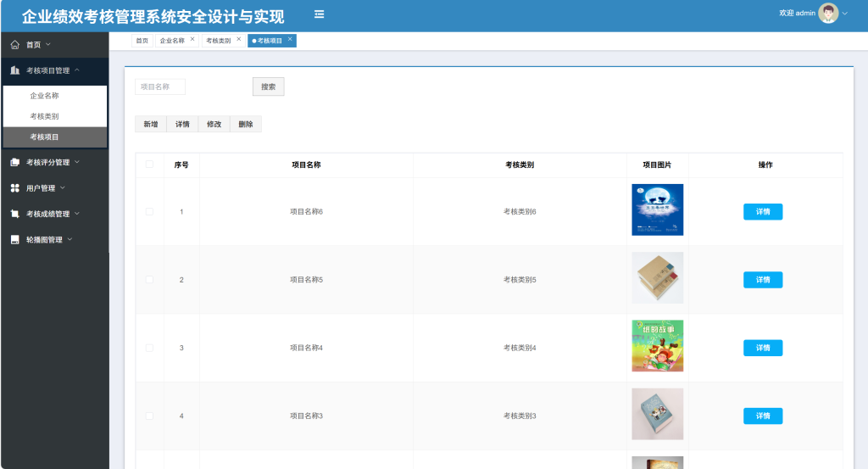Viewport: 868px width, 469px height.
Task: Click the 考核成绩管理 cart icon
Action: pyautogui.click(x=15, y=214)
